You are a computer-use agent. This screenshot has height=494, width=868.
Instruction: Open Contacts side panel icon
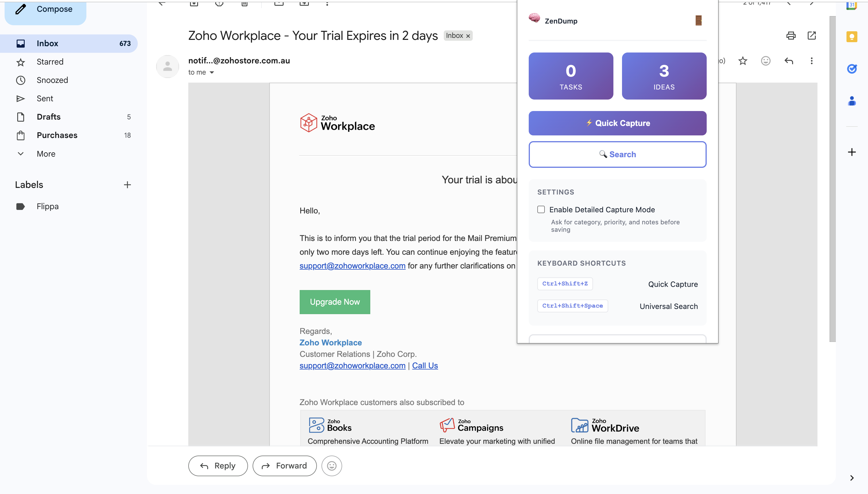point(851,101)
